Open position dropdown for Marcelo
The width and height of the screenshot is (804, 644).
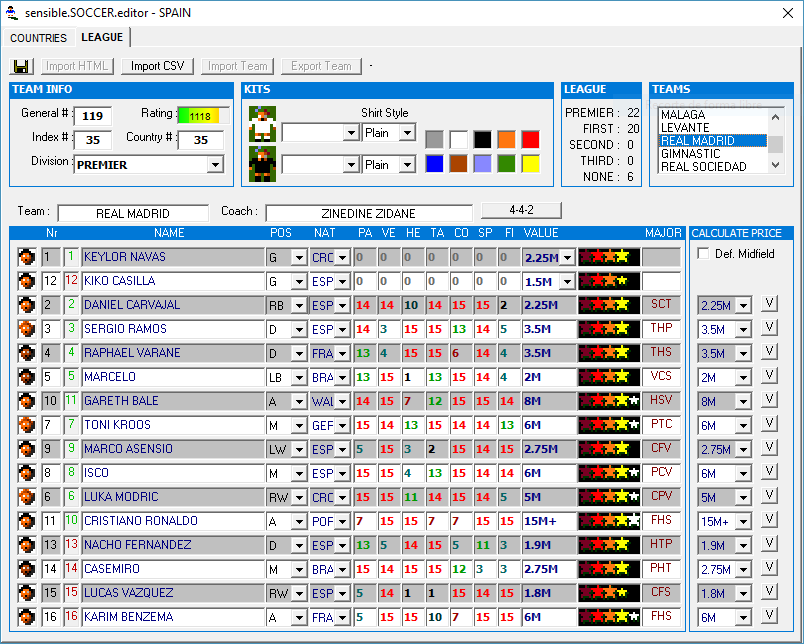click(298, 378)
